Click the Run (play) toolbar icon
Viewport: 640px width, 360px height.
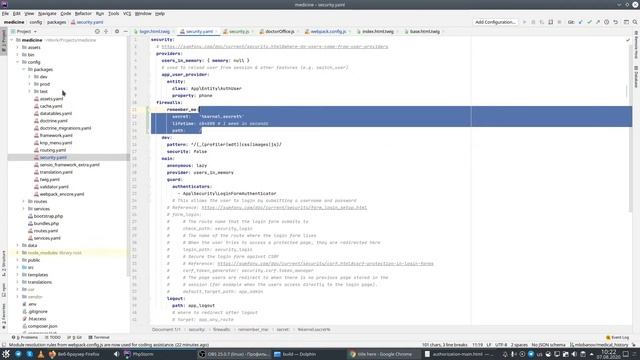[524, 22]
